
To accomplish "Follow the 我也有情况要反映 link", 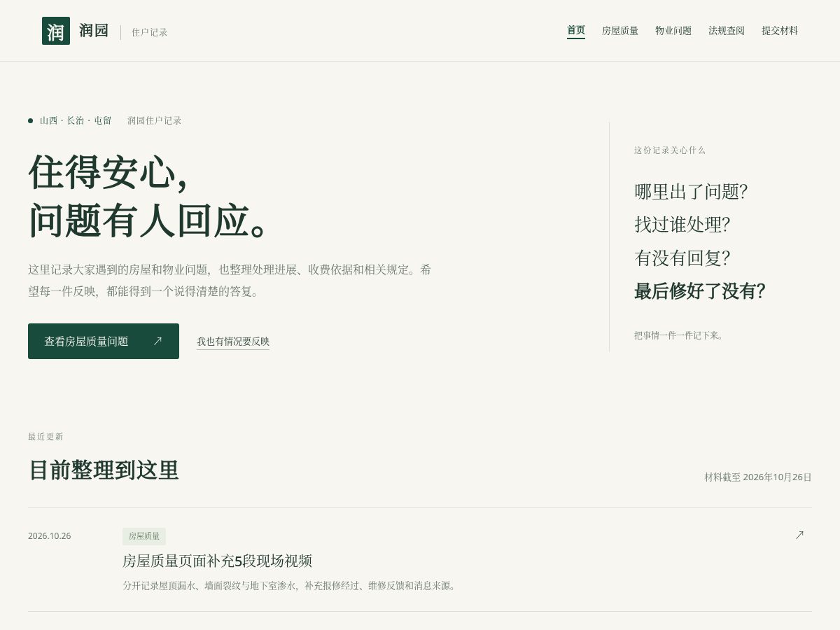I will pyautogui.click(x=233, y=342).
